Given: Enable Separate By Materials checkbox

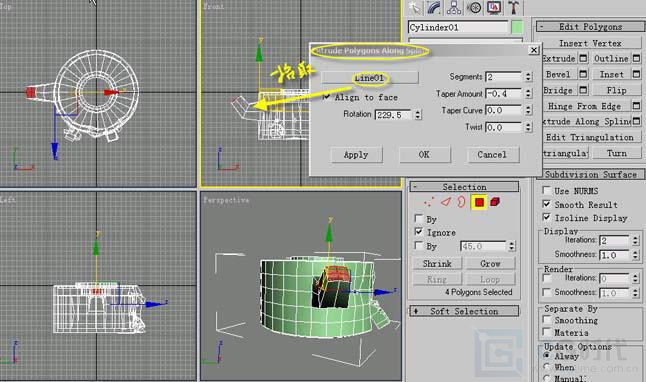Looking at the screenshot, I should click(x=547, y=332).
